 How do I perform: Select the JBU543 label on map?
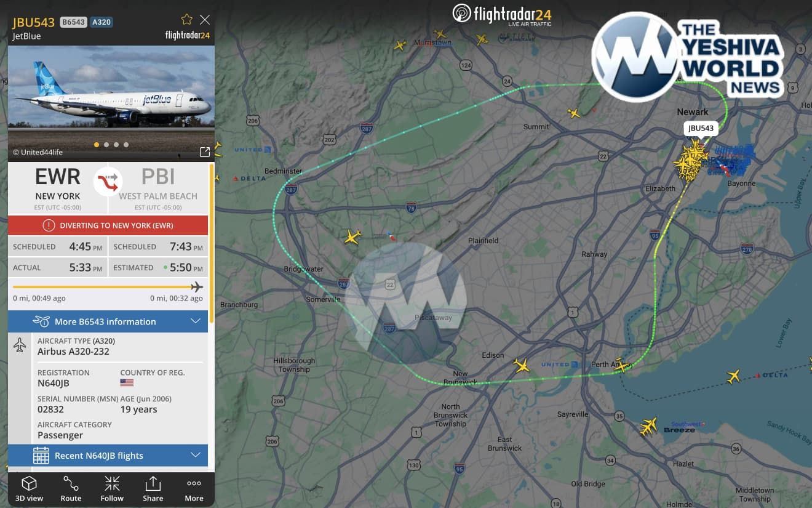coord(701,129)
